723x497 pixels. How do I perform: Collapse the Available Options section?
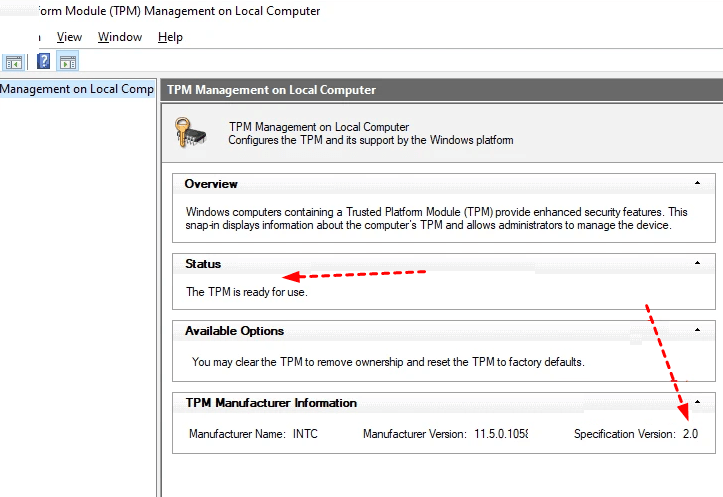697,330
